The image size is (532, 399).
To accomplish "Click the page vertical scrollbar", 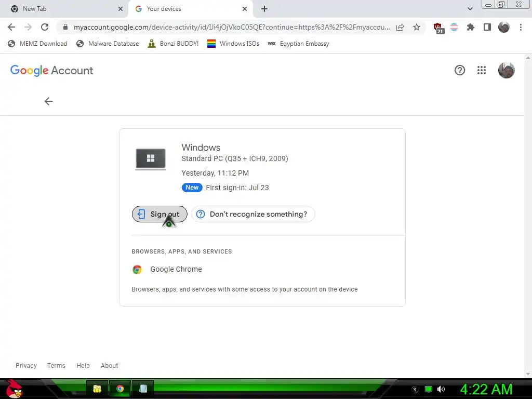I will [528, 216].
